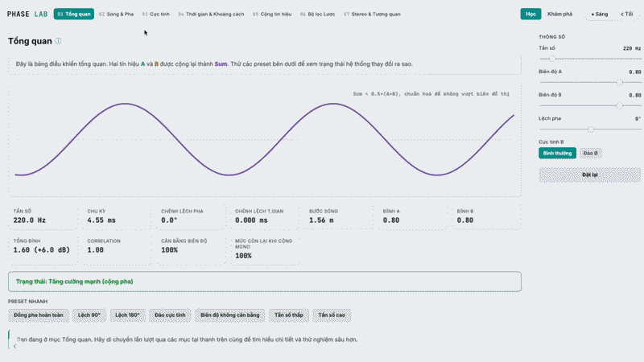Click the Đặt lại reset button

590,175
